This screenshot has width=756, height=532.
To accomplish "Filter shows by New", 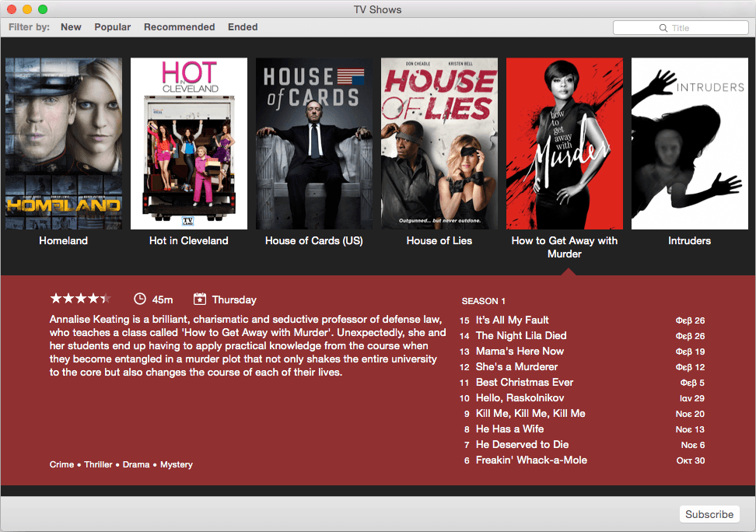I will pyautogui.click(x=71, y=27).
